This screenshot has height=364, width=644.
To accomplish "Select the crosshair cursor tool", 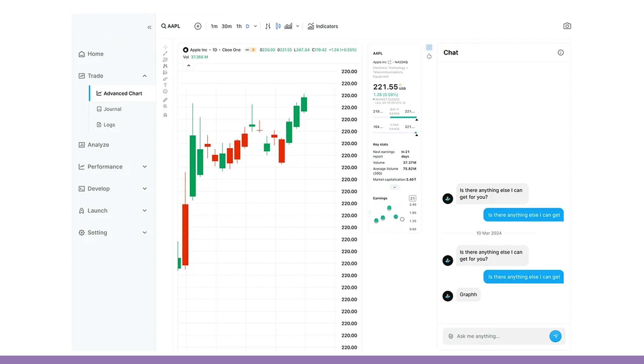I will click(x=165, y=47).
